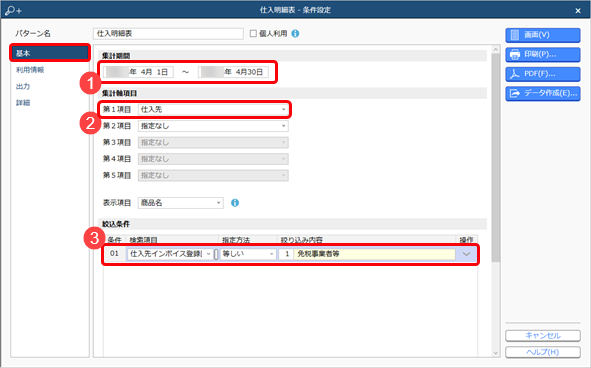
Task: Select the 基本 tab in sidebar
Action: 50,53
